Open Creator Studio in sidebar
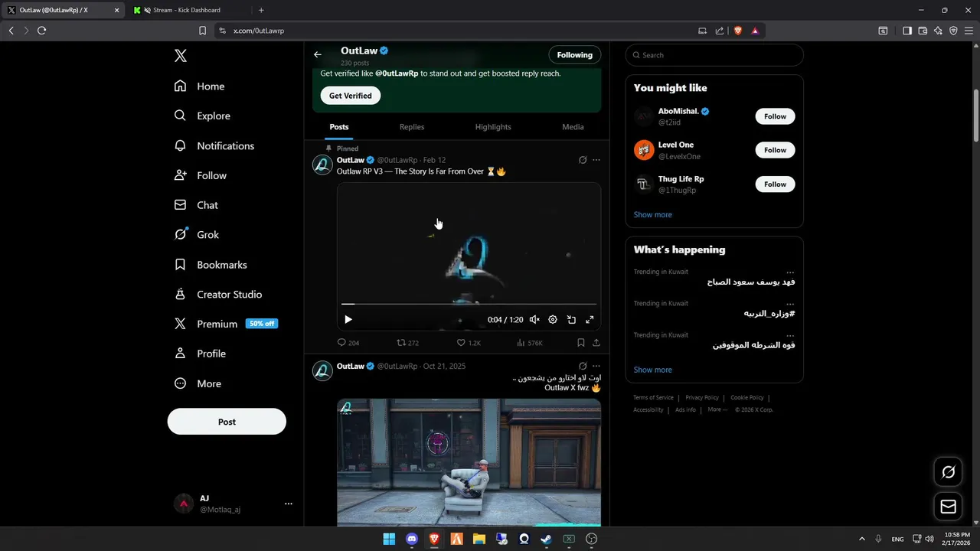Image resolution: width=980 pixels, height=551 pixels. tap(218, 295)
